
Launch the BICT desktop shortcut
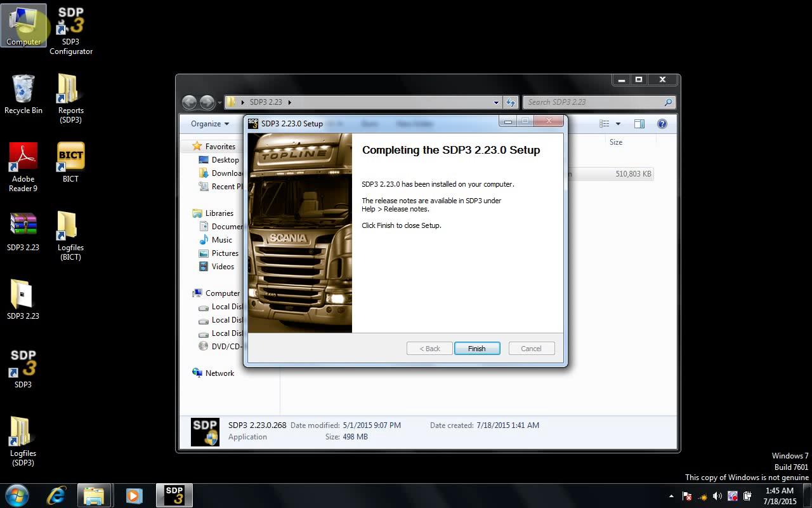click(x=70, y=163)
